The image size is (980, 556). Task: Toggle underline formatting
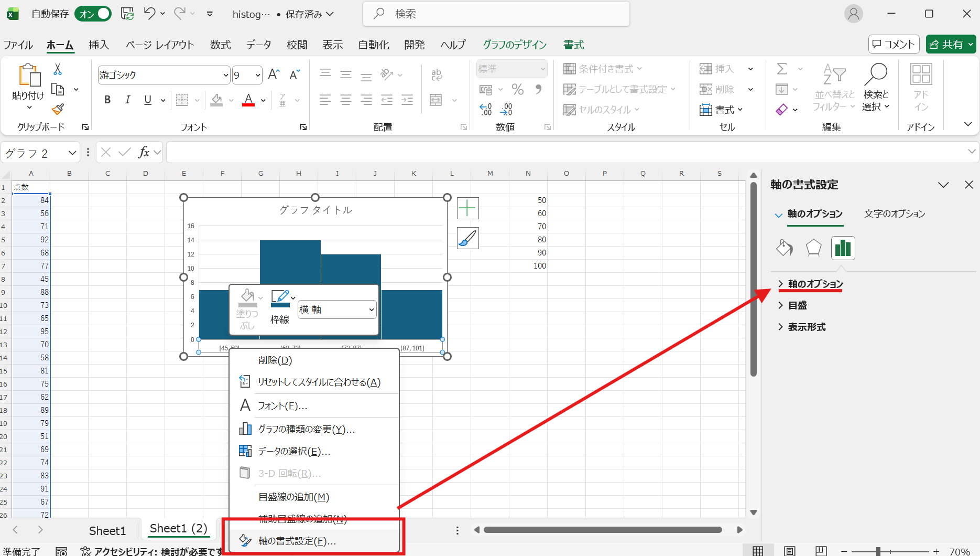tap(148, 100)
